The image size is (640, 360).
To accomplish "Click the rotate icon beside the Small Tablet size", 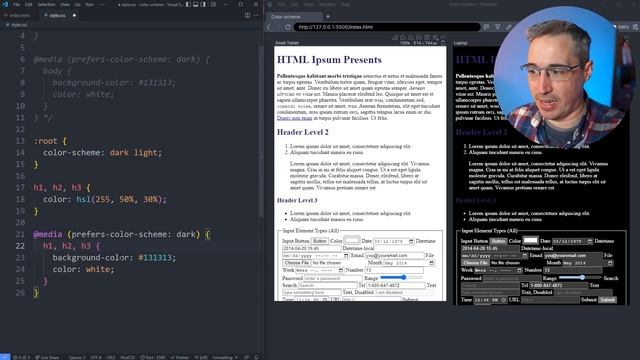I will pyautogui.click(x=443, y=42).
